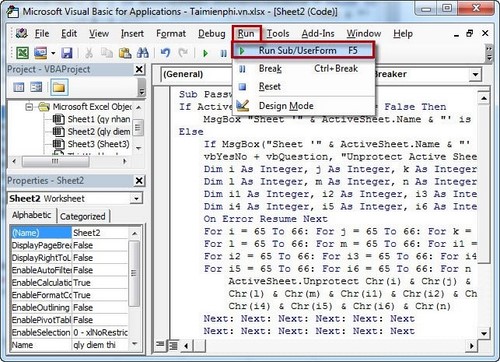This screenshot has width=500, height=362.
Task: Click the Break pause toolbar icon
Action: (x=223, y=53)
